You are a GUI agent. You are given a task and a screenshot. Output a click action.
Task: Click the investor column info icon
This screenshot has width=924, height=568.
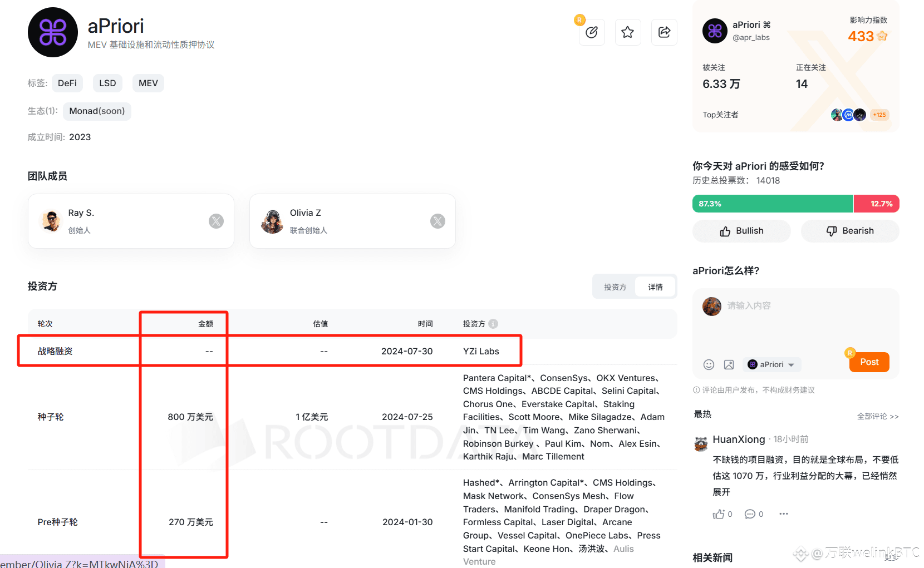click(494, 323)
